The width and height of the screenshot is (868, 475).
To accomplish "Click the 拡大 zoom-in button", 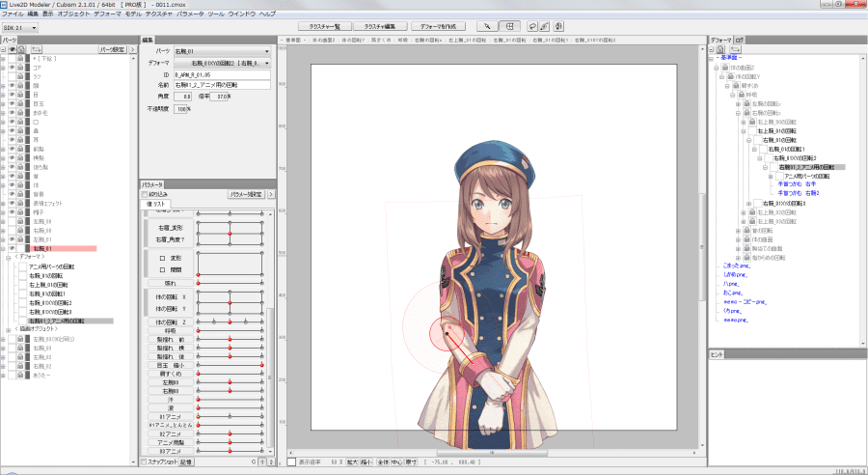I will click(x=353, y=461).
